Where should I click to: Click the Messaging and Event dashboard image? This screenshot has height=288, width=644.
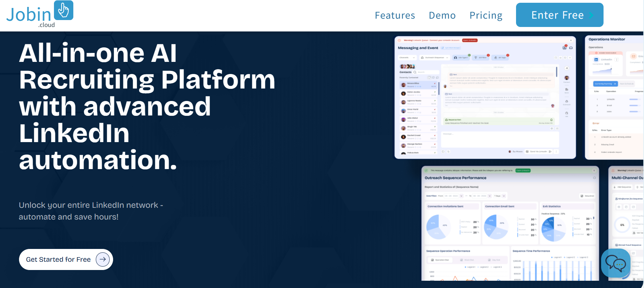[485, 97]
